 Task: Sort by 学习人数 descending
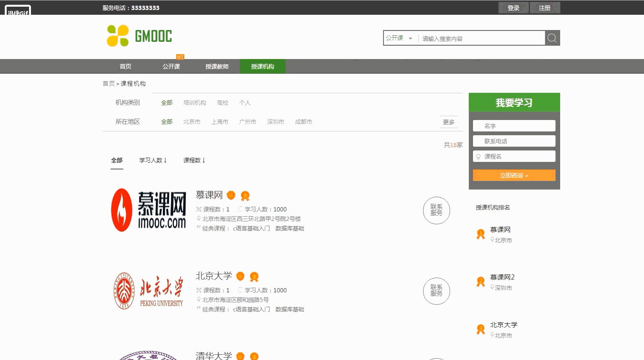click(x=153, y=160)
